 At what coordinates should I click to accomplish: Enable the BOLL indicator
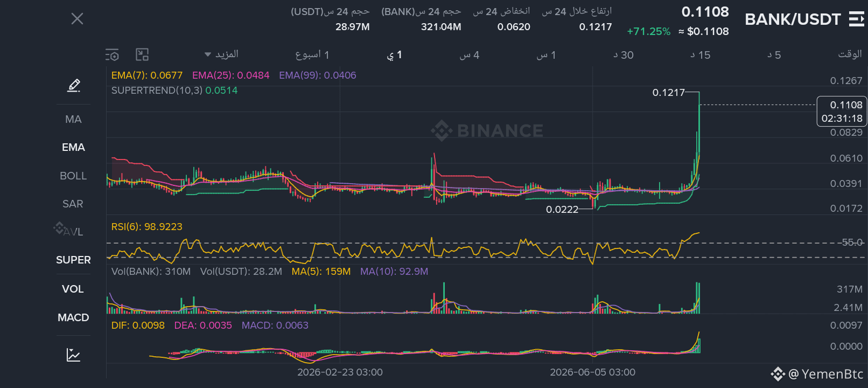[x=73, y=176]
